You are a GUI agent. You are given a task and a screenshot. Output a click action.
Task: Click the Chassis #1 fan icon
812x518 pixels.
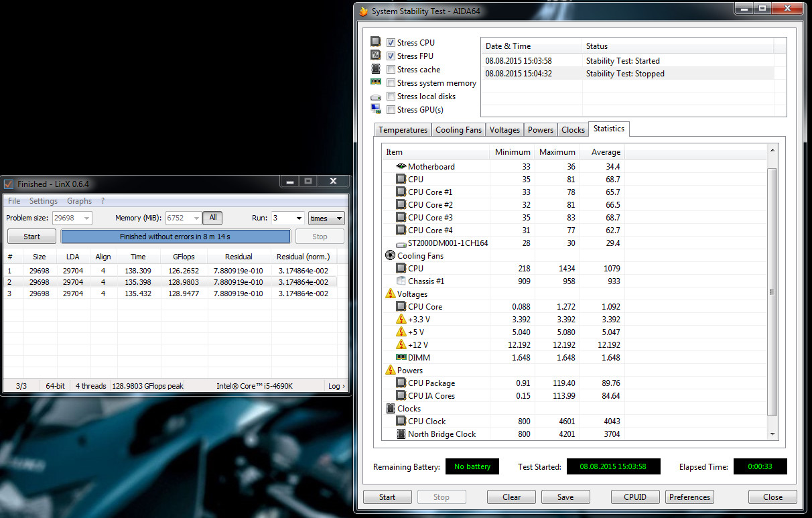click(401, 281)
